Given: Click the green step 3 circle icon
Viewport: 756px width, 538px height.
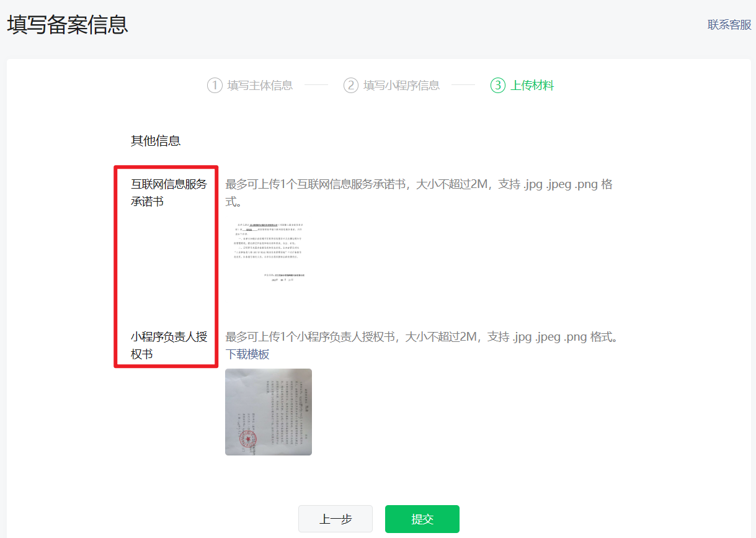Looking at the screenshot, I should point(498,85).
